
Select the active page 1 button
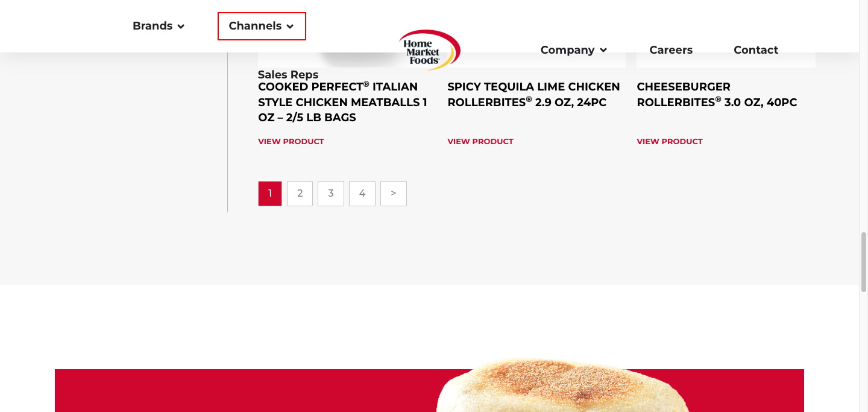270,194
